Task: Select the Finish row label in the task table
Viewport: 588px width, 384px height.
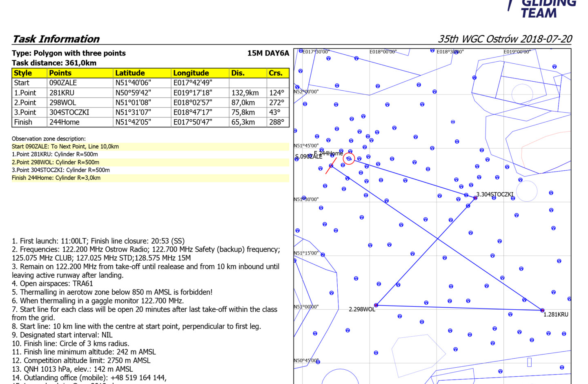Action: 23,122
